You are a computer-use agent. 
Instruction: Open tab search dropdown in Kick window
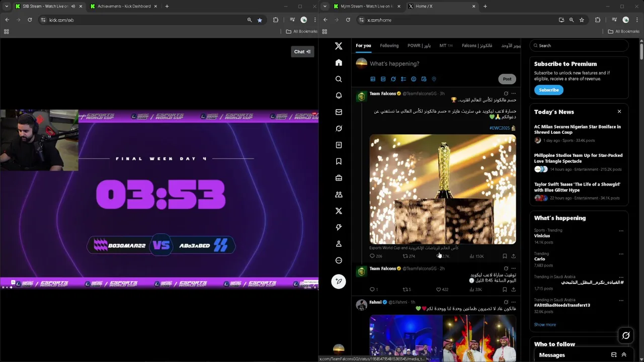pyautogui.click(x=7, y=6)
